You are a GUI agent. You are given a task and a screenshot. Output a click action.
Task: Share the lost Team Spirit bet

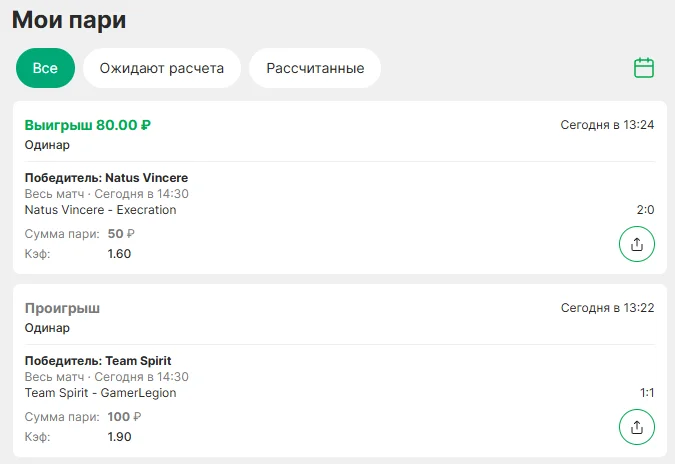coord(637,427)
